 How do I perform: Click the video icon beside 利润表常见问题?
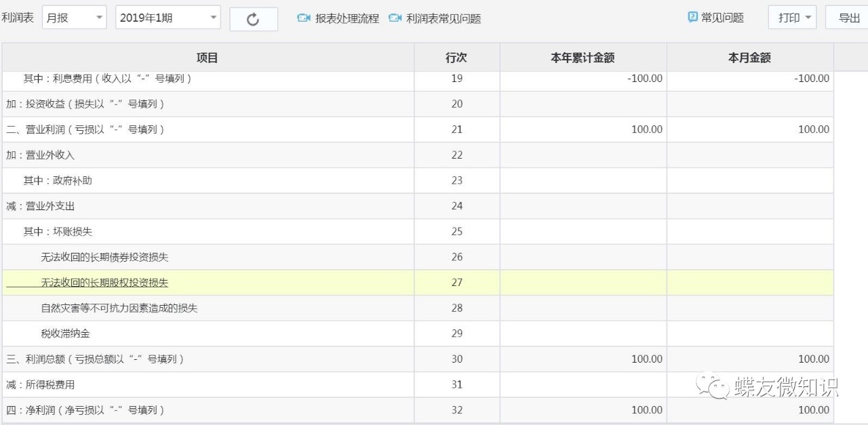pos(395,19)
